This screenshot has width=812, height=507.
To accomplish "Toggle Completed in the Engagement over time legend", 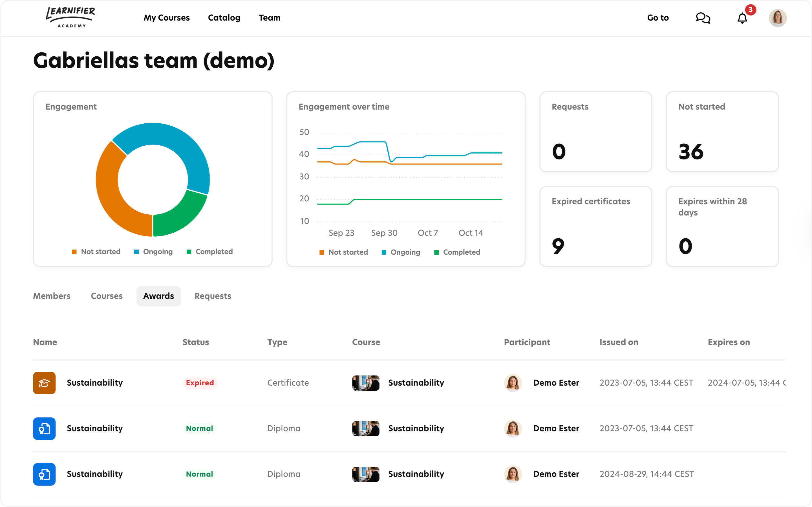I will [x=457, y=252].
